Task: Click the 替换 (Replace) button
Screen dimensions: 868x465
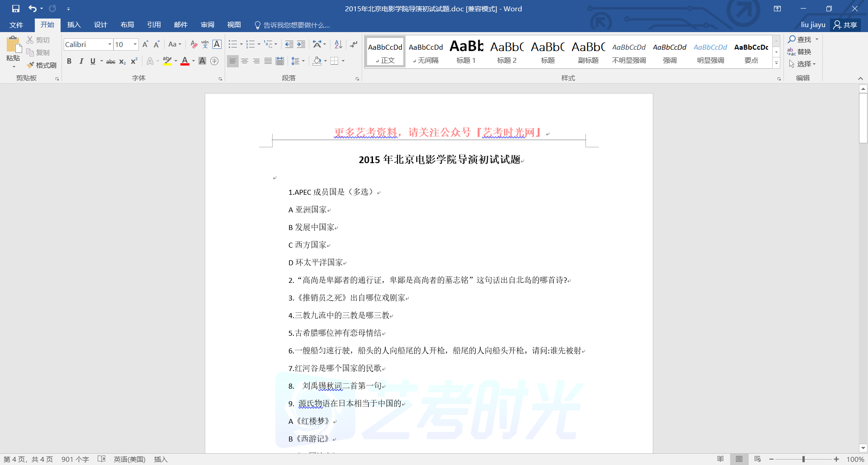Action: tap(799, 52)
